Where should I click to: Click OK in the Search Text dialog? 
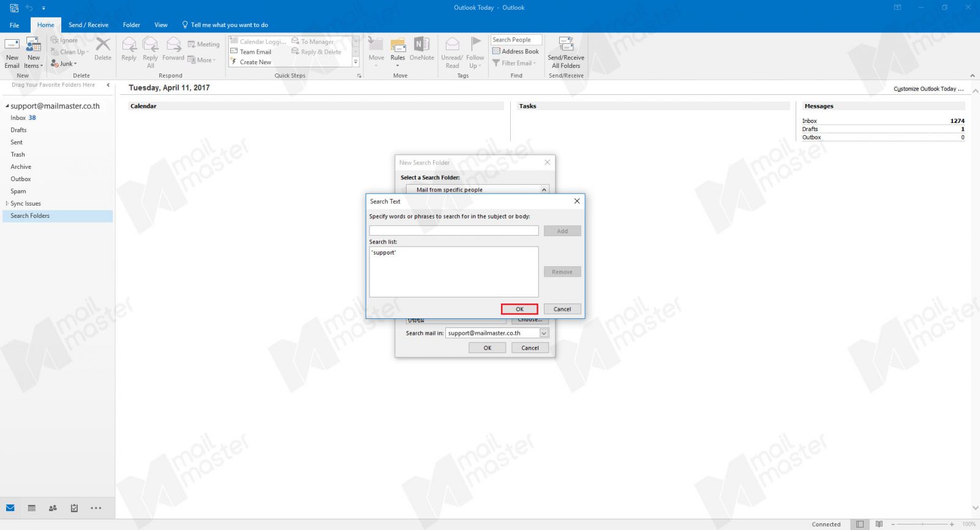[519, 309]
